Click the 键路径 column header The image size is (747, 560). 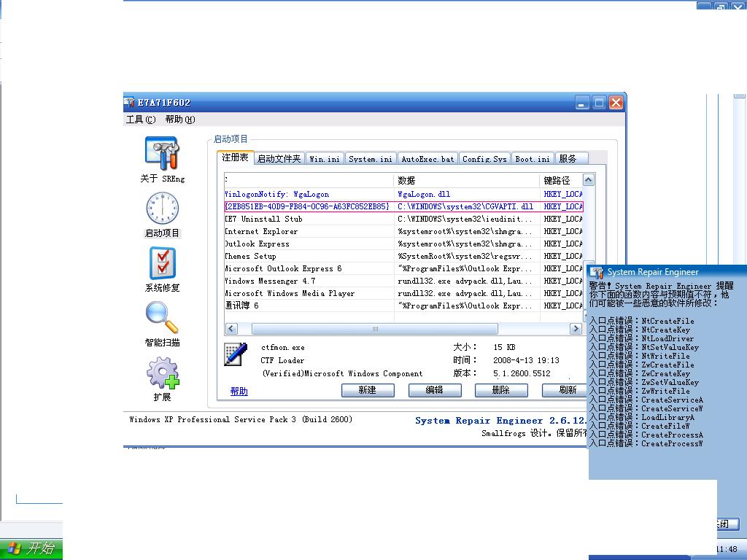point(561,181)
